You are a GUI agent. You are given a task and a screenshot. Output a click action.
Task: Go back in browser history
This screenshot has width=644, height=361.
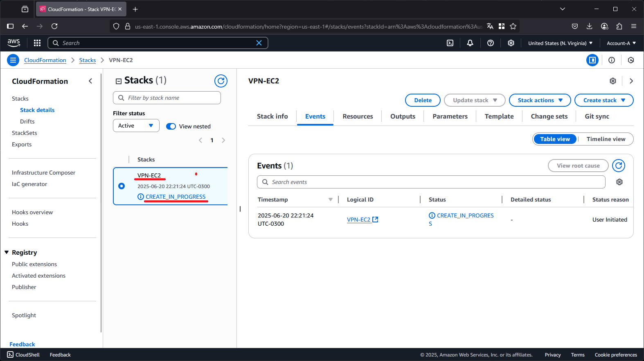coord(25,26)
